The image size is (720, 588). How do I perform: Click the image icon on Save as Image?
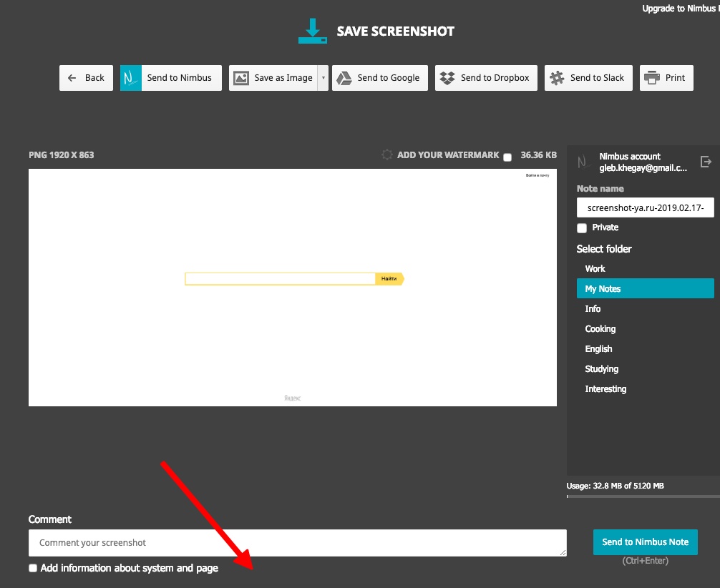point(241,78)
